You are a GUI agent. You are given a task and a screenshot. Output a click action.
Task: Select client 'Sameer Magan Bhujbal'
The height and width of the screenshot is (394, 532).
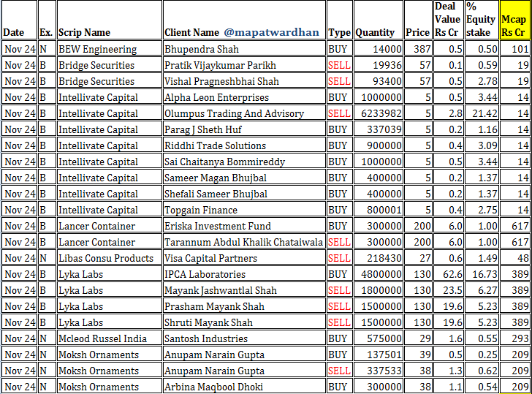pos(244,178)
